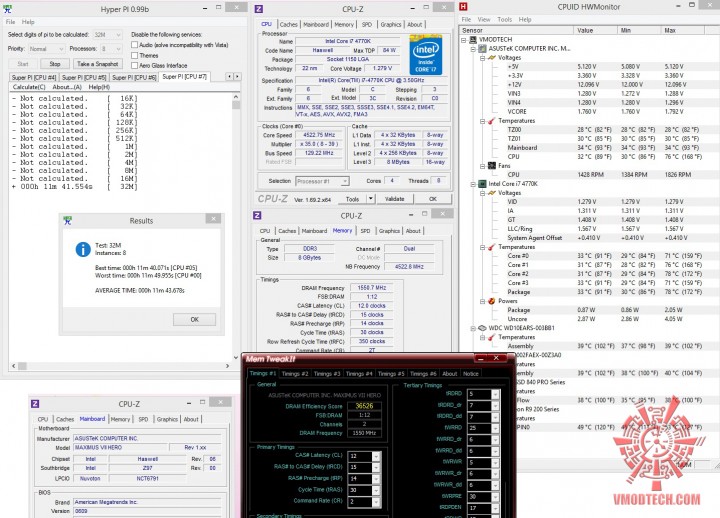The height and width of the screenshot is (518, 720).
Task: Open SPD tab in CPU-Z Mainboard window
Action: (143, 419)
